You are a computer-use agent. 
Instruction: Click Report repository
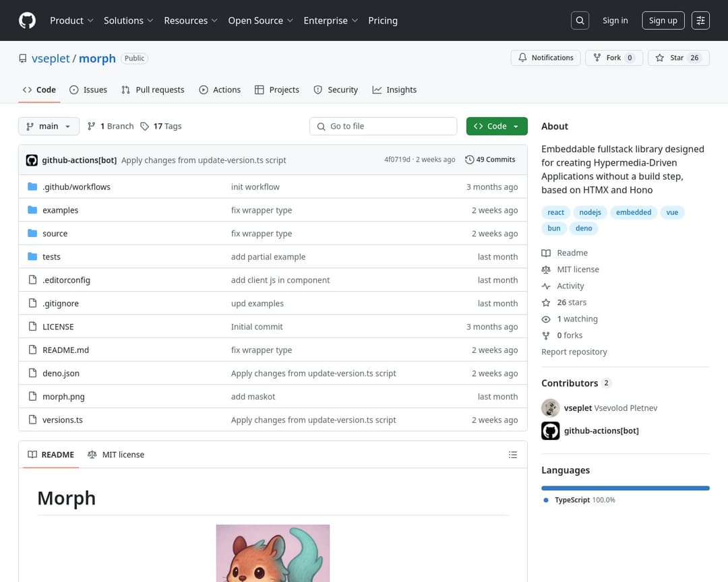pos(574,352)
